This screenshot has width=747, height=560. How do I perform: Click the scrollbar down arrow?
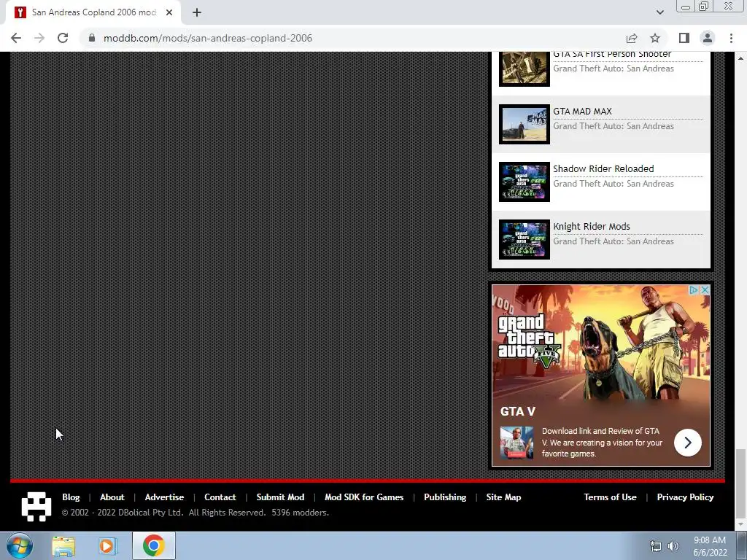tap(740, 525)
